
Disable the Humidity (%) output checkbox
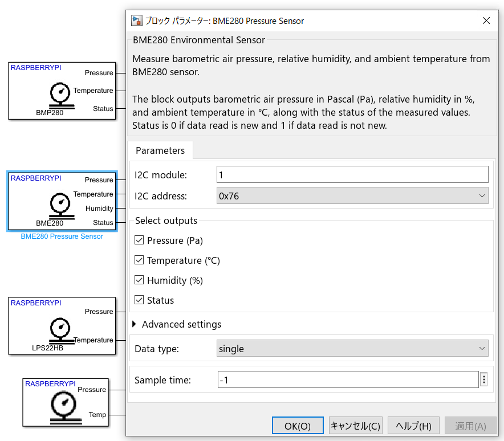click(139, 280)
